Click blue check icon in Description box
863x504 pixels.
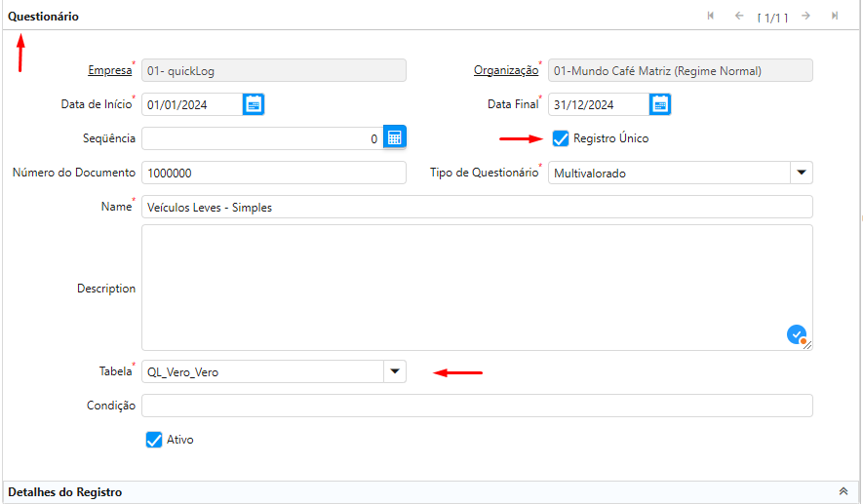pos(797,334)
